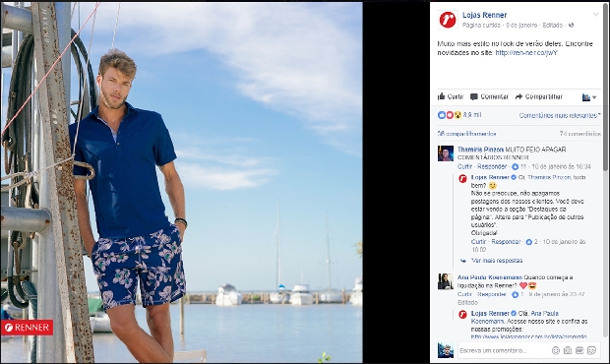
Task: Click the GIF icon in the comment box
Action: coord(579,350)
